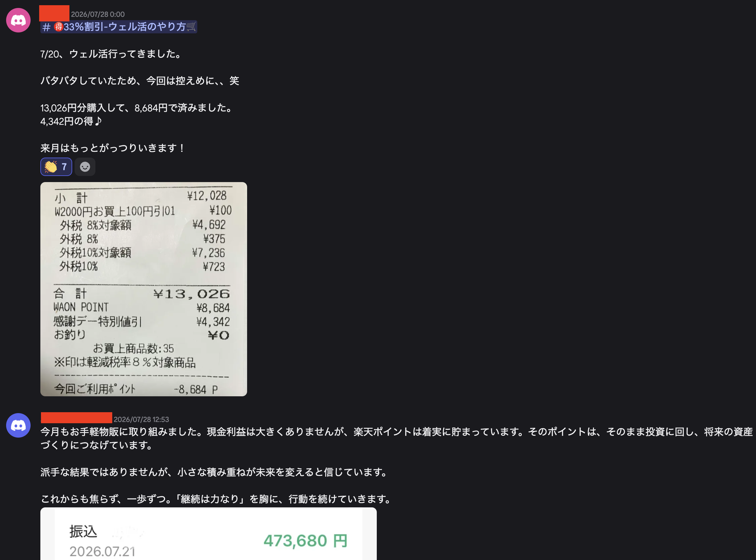Click the timestamp 2026/07/28 12:53

[141, 419]
